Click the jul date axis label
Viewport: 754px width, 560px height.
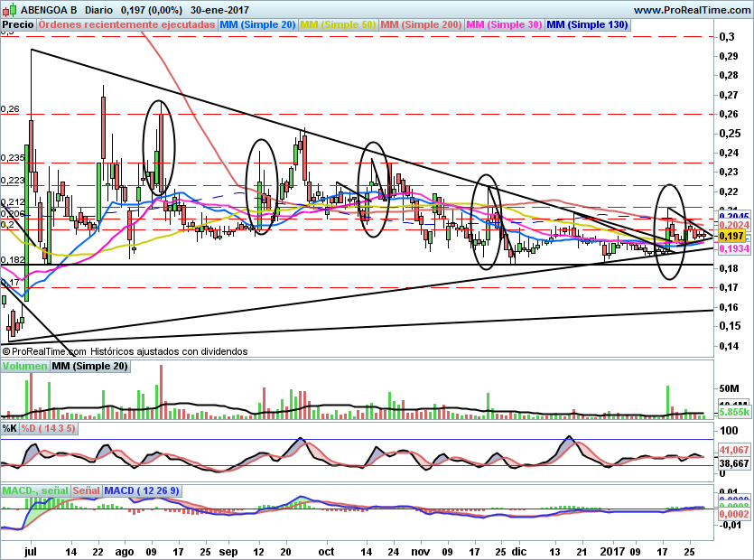(31, 551)
